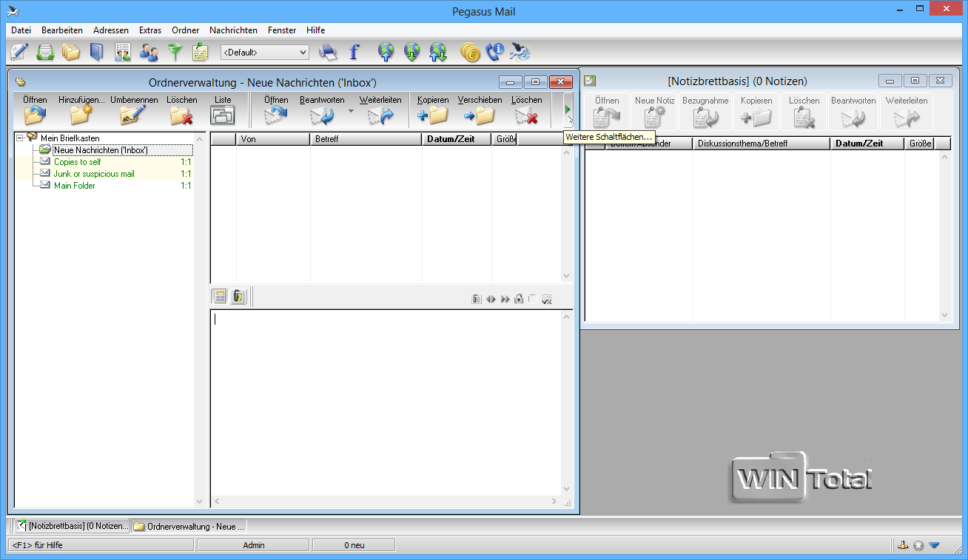Sort messages by Betreff column in Ordnerverwaltung
The width and height of the screenshot is (968, 560).
click(366, 139)
